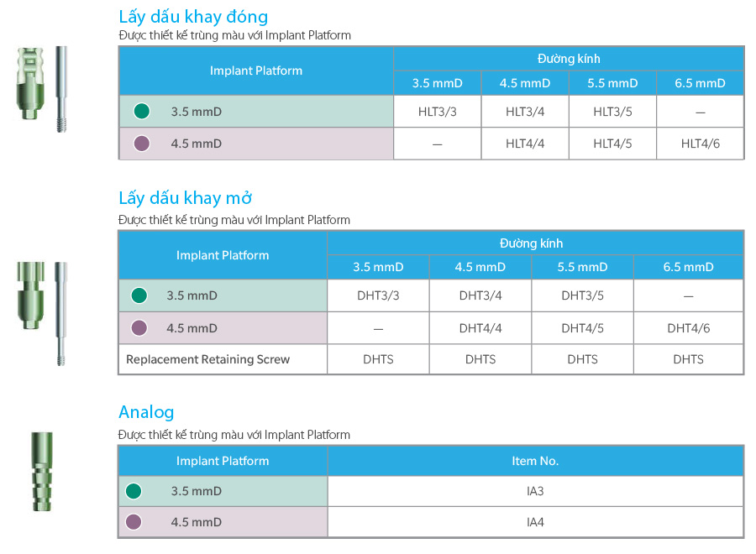The image size is (756, 554).
Task: Click green 3.5 mmD dot in open tray table
Action: click(x=139, y=295)
